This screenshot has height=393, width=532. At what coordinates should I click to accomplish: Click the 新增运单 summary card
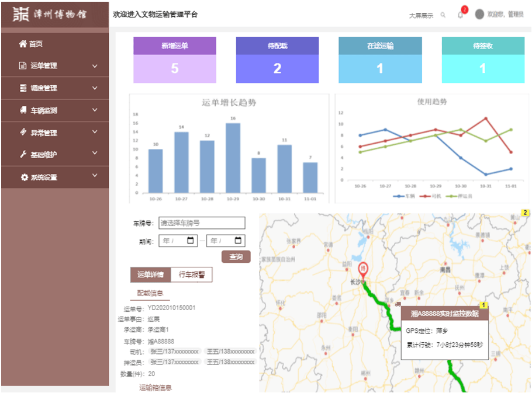coord(175,60)
